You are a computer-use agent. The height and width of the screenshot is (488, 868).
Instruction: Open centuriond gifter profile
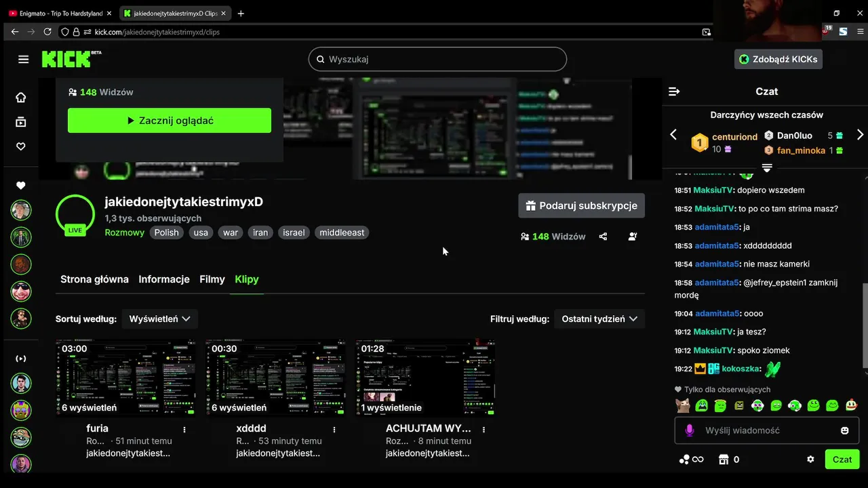tap(734, 137)
